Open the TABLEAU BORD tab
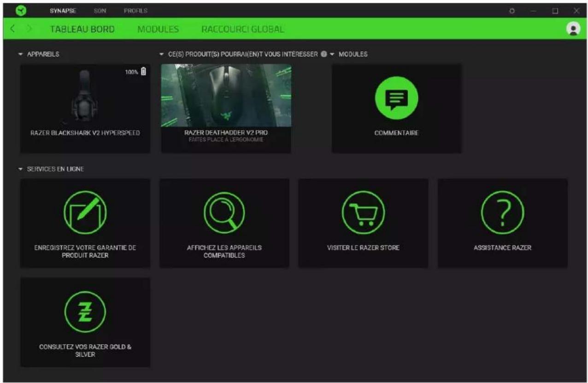Screen dimensions: 588x383 (82, 29)
